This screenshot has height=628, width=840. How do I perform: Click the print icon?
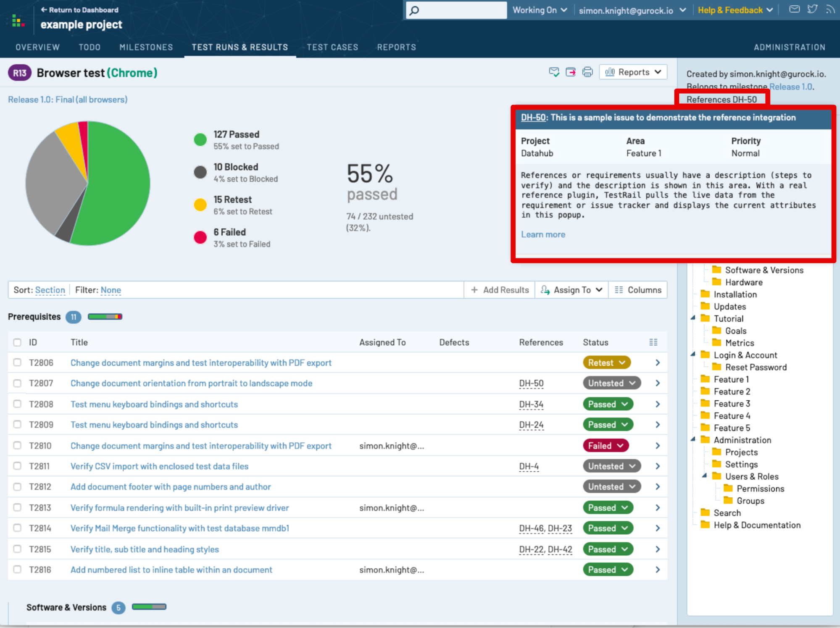click(x=588, y=73)
